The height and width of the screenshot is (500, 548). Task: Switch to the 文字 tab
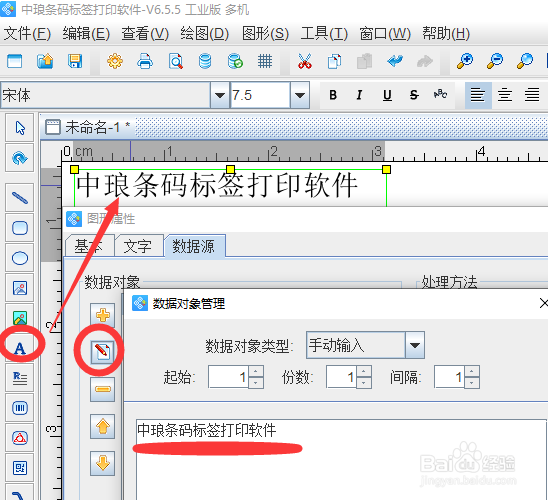pyautogui.click(x=138, y=246)
